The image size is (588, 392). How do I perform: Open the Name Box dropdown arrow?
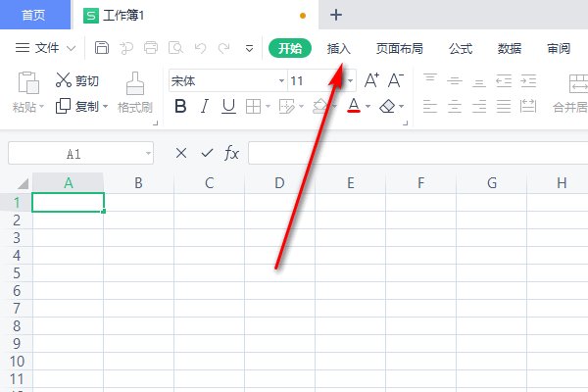pos(148,153)
